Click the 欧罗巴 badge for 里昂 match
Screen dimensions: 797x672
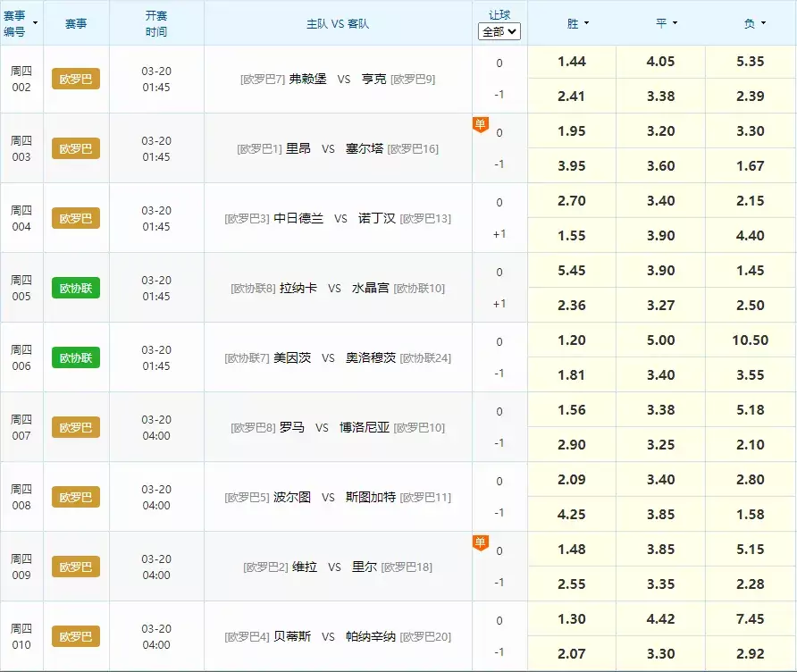(x=76, y=148)
